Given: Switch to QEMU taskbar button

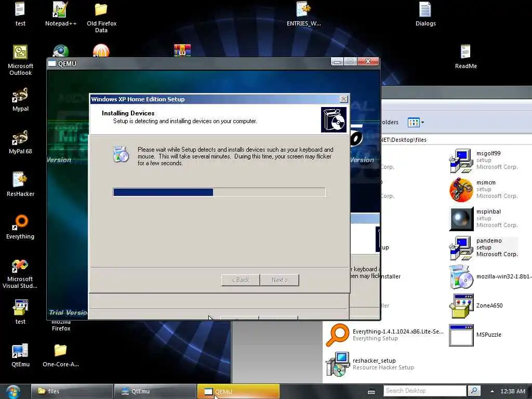Looking at the screenshot, I should point(238,391).
